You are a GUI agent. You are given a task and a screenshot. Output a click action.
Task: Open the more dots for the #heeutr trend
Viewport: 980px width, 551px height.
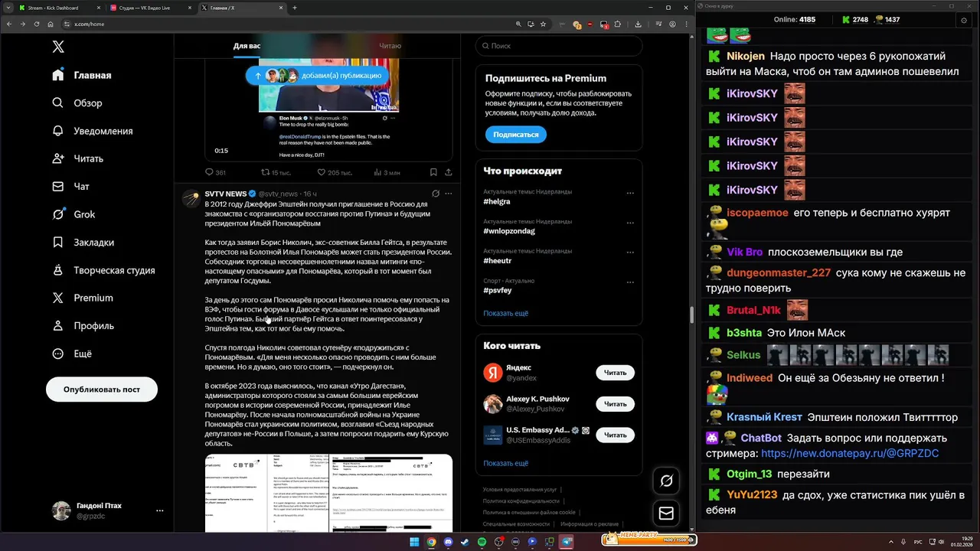[630, 253]
